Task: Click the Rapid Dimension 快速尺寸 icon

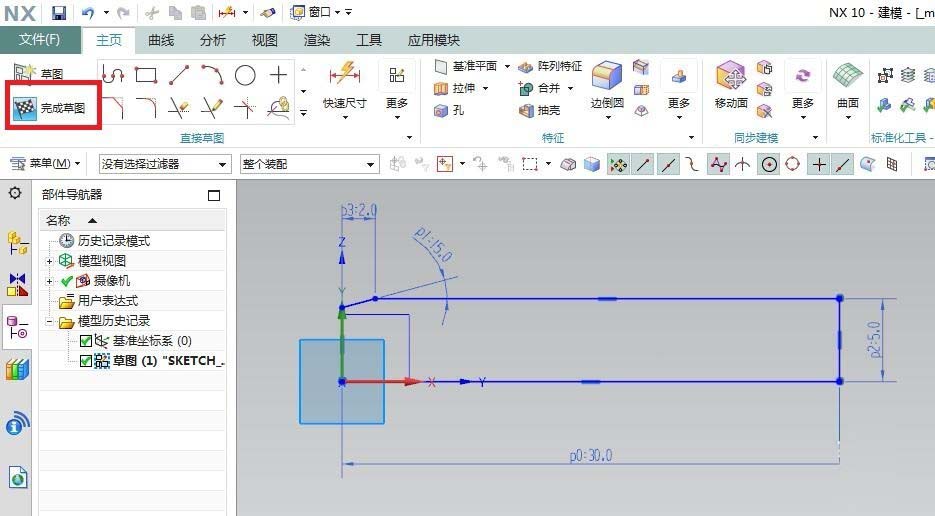Action: point(345,75)
